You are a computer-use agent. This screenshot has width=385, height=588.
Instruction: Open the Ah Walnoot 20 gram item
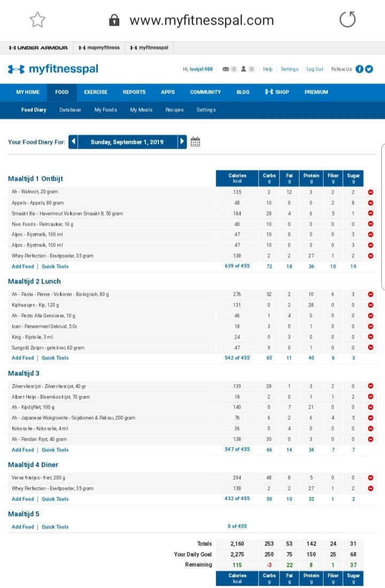[x=35, y=192]
